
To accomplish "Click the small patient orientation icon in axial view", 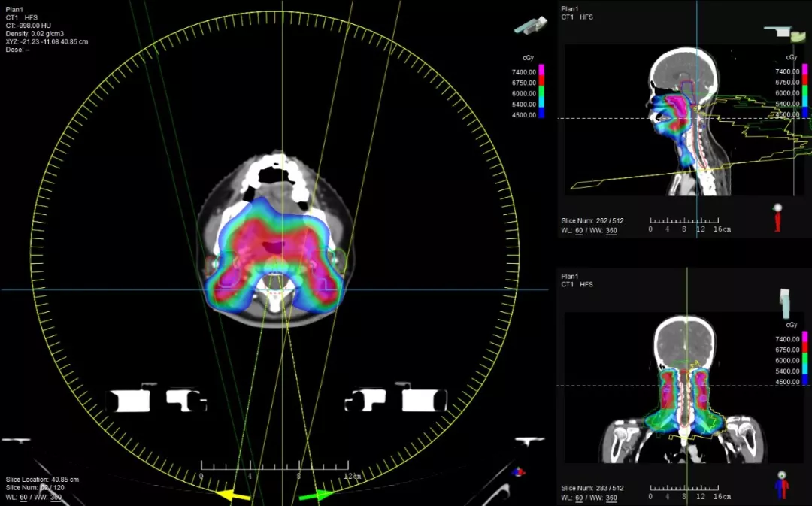I will click(518, 472).
